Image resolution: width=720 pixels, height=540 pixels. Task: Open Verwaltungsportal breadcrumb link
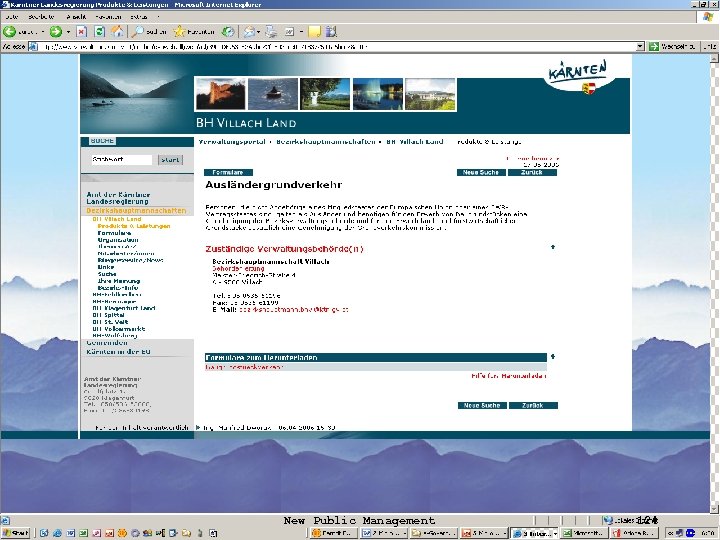[232, 142]
